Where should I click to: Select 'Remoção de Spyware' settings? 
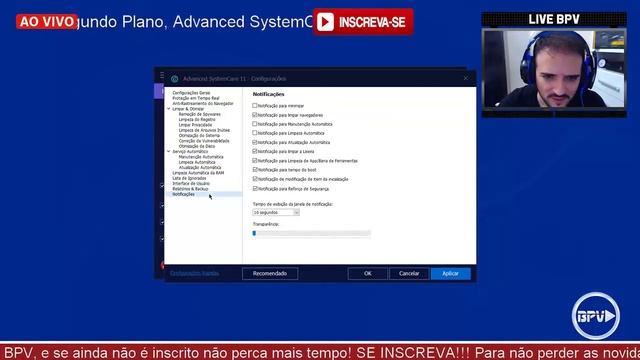coord(199,114)
